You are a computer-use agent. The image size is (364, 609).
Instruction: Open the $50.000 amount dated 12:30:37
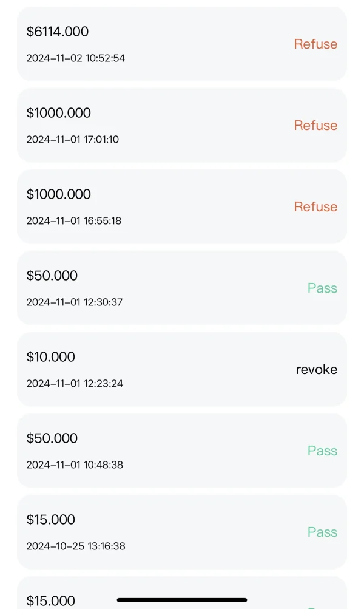tap(52, 276)
